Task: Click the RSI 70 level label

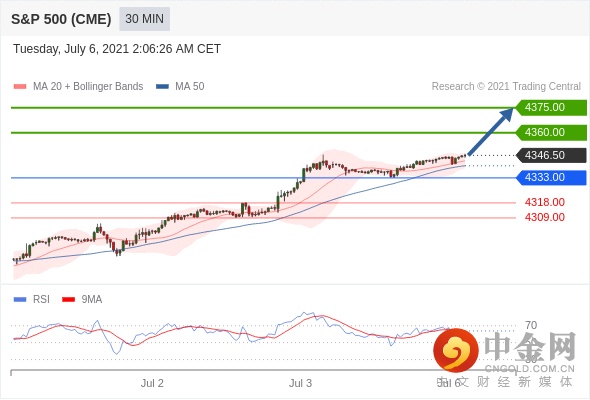Action: pos(531,325)
